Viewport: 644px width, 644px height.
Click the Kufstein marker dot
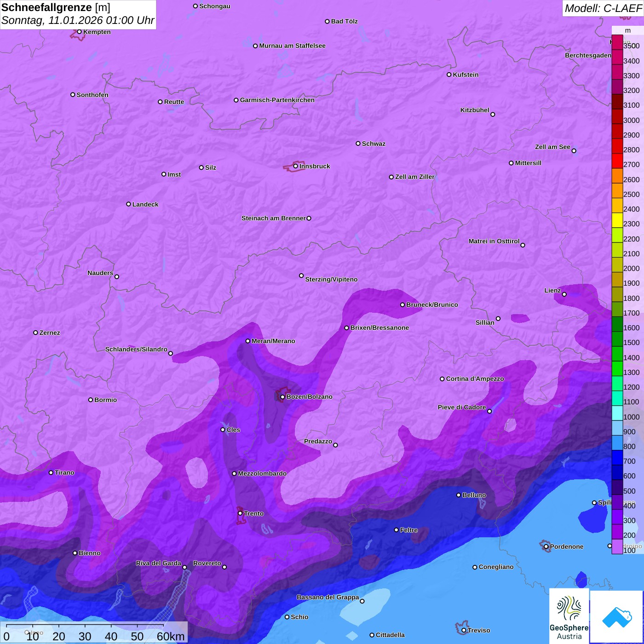449,75
